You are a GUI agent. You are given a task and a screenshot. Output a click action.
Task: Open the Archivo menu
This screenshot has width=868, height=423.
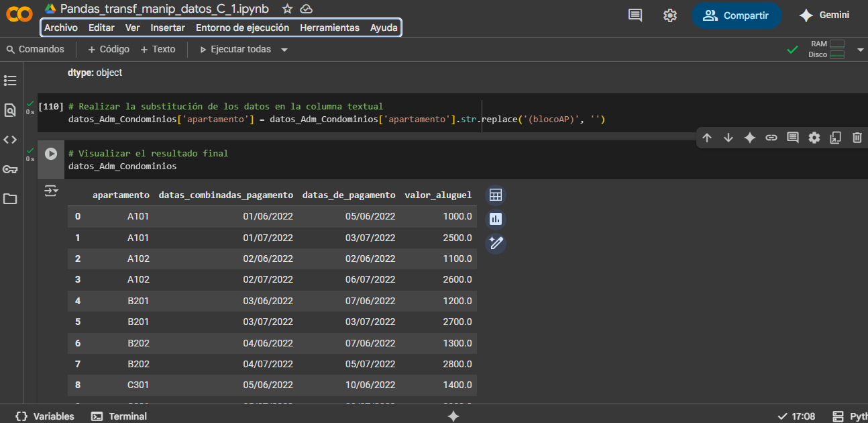point(61,28)
